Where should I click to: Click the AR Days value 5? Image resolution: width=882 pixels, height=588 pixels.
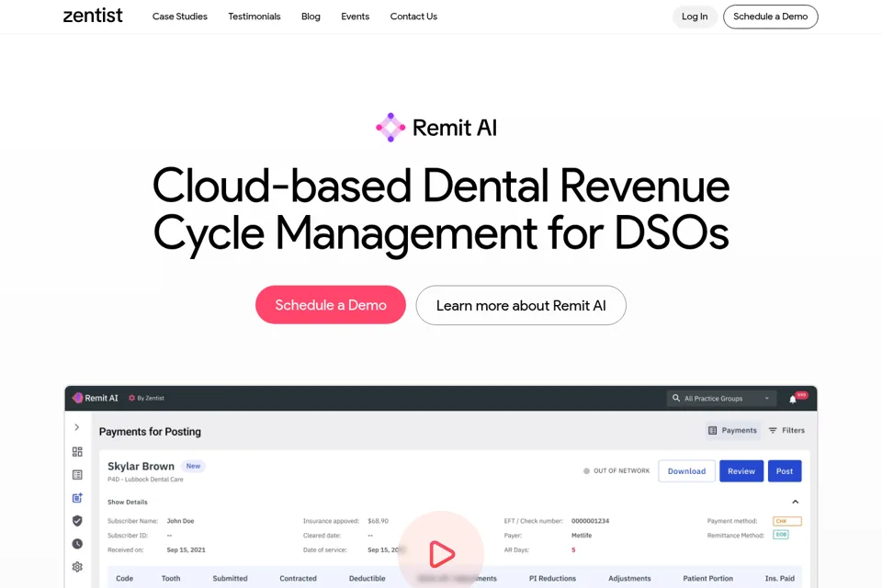tap(573, 550)
